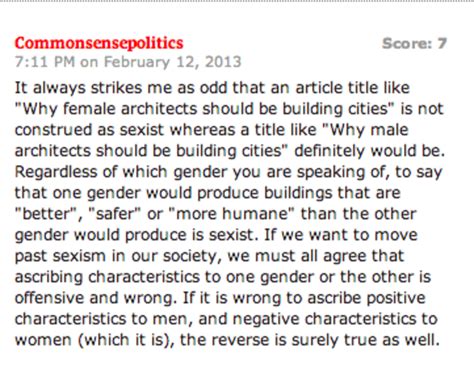Click the 7:11 PM February 12, 2013 timestamp
474x369 pixels.
pos(128,62)
